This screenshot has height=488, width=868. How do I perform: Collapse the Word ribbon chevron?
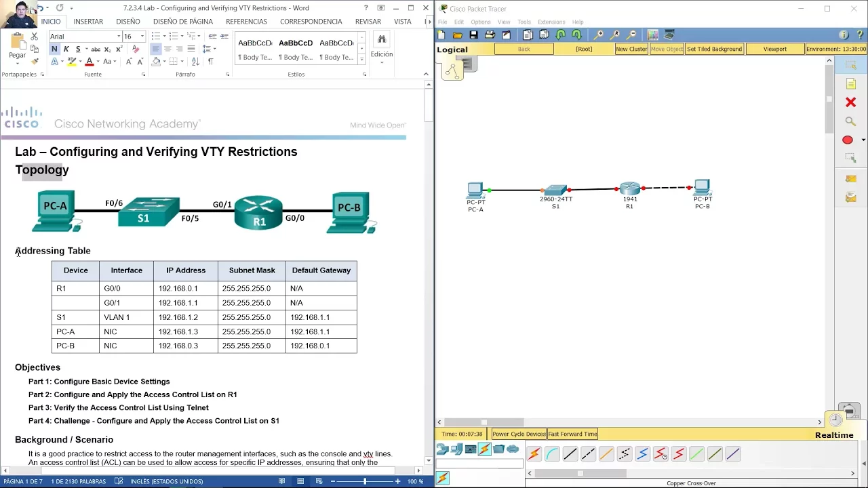[x=426, y=75]
